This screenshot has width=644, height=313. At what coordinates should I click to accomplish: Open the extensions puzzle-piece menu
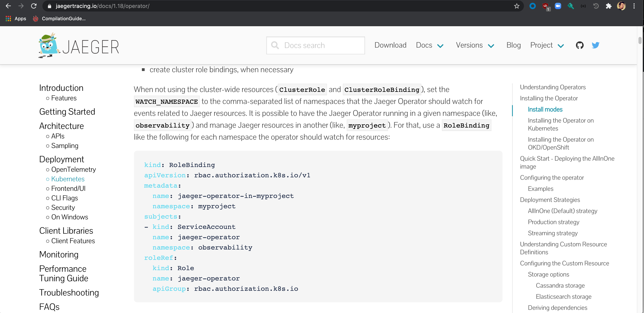[609, 6]
